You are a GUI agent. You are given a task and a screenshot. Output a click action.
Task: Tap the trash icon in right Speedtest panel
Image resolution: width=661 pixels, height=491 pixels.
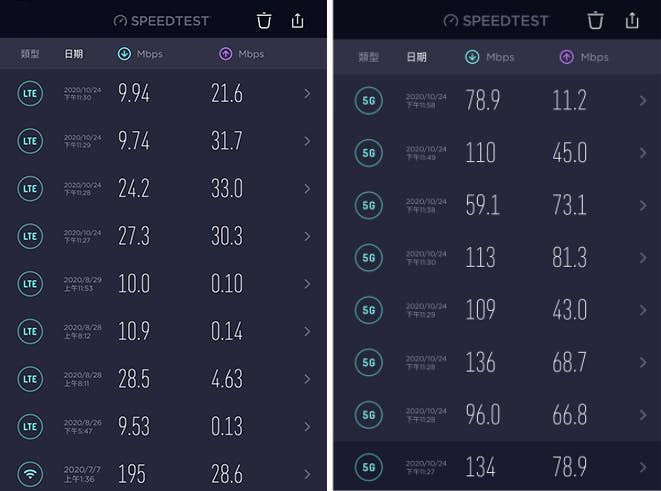pyautogui.click(x=595, y=20)
